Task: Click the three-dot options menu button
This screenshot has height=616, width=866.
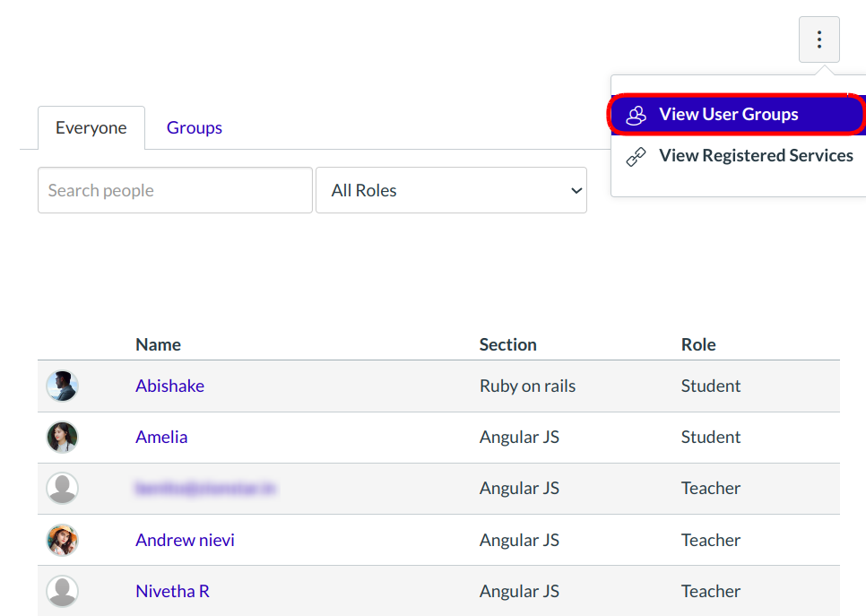Action: pyautogui.click(x=818, y=39)
